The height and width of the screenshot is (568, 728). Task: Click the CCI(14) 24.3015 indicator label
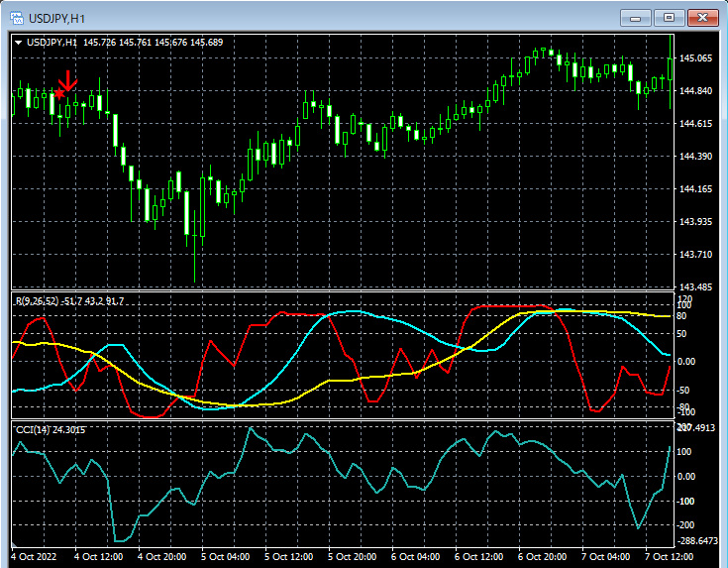pyautogui.click(x=51, y=430)
